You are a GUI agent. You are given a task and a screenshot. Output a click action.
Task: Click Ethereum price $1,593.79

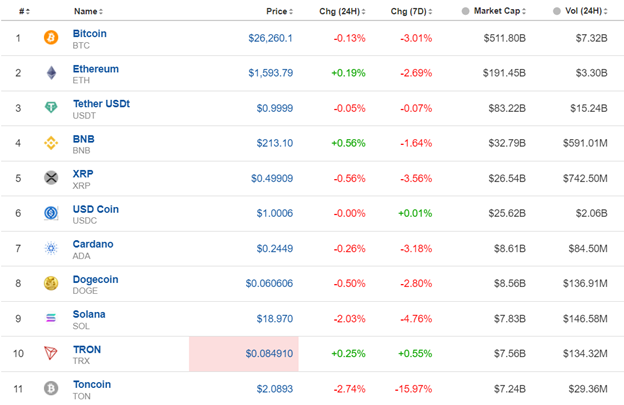click(x=271, y=73)
